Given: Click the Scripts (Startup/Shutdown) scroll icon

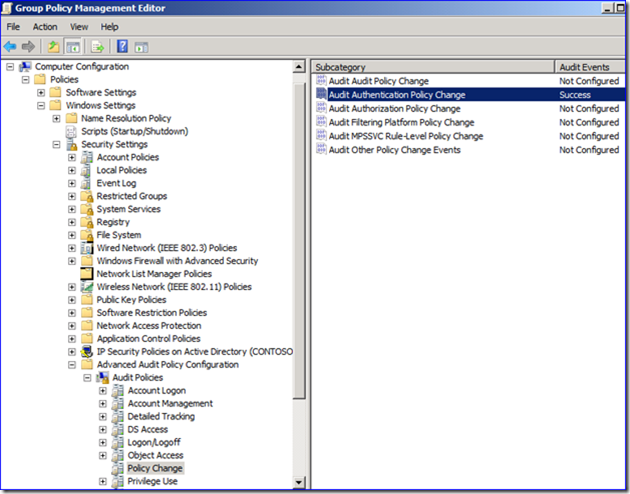Looking at the screenshot, I should click(x=71, y=132).
